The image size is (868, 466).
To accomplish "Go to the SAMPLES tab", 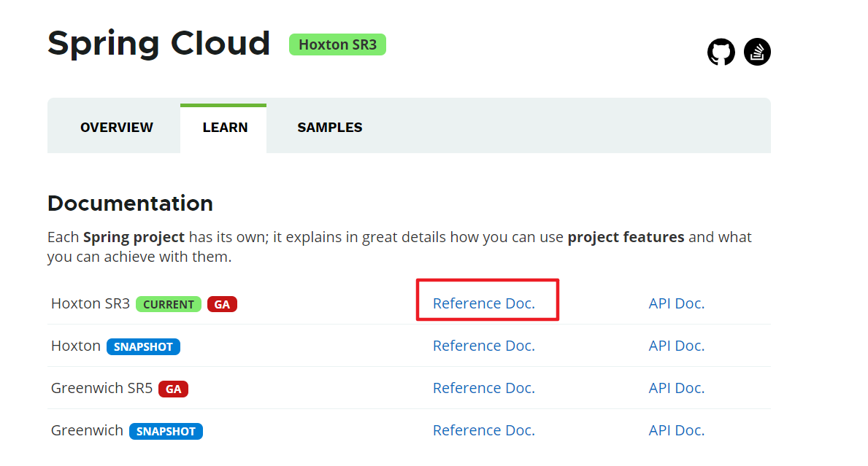I will 330,128.
